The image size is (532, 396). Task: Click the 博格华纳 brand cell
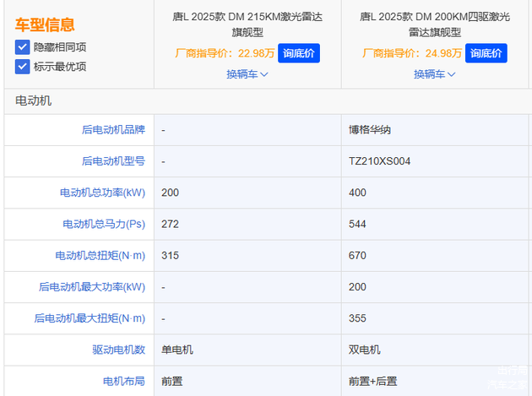[370, 130]
